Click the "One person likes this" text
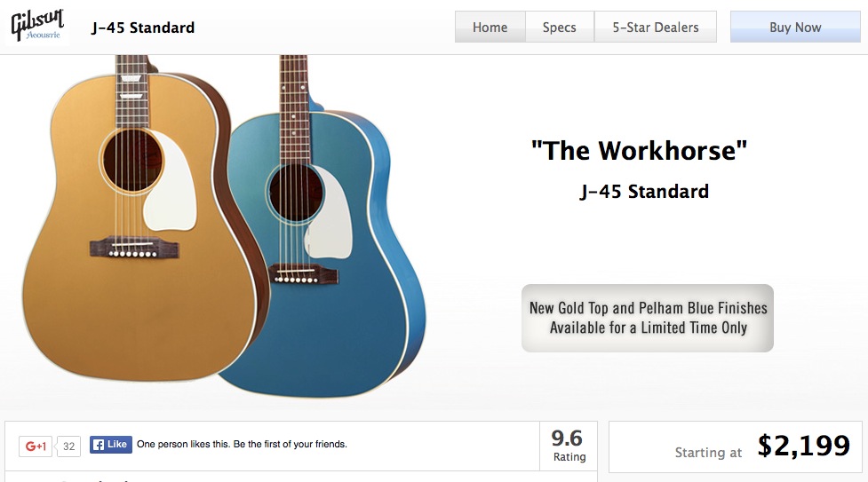This screenshot has height=482, width=868. pyautogui.click(x=242, y=444)
